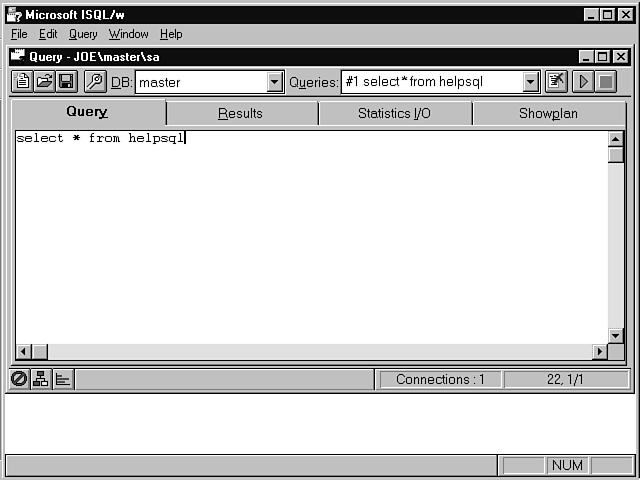The width and height of the screenshot is (640, 480).
Task: Click the horizontal scrollbar right arrow
Action: pos(600,351)
